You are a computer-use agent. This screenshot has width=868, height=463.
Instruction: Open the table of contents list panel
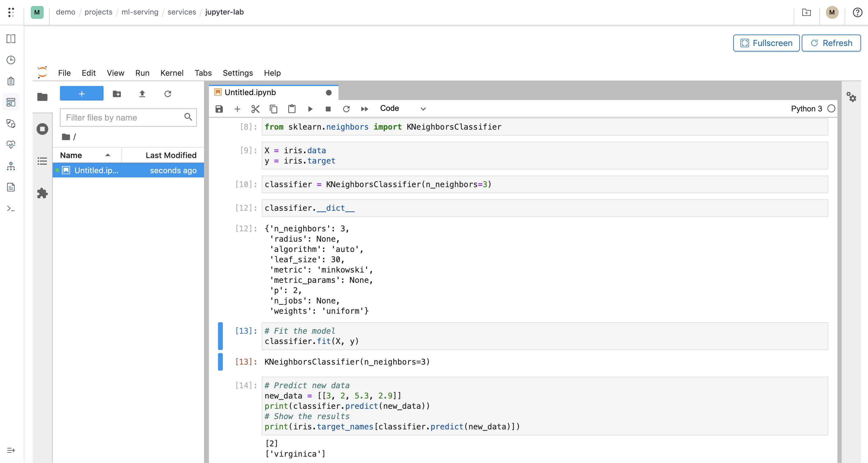[x=42, y=161]
